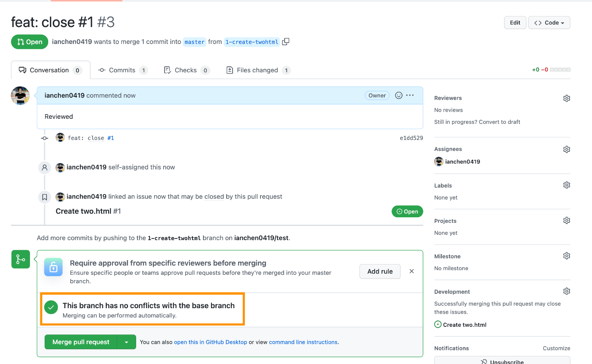
Task: Click Convert to draft link
Action: coord(500,122)
